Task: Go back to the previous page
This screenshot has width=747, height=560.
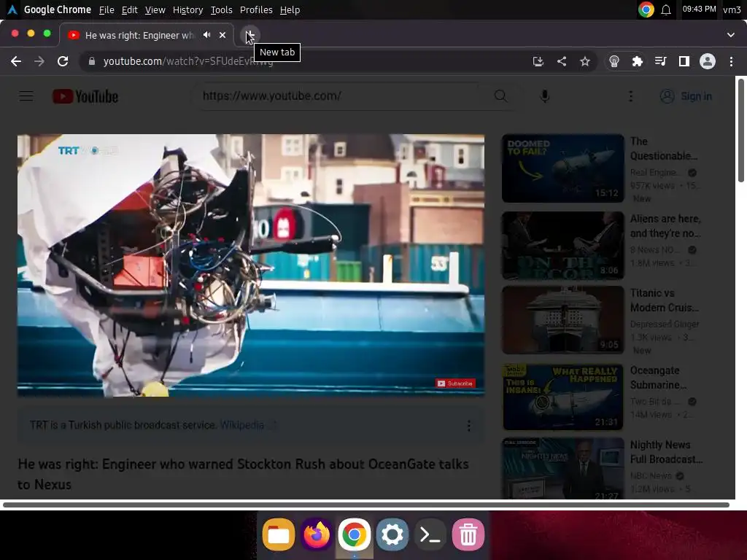Action: pos(16,61)
